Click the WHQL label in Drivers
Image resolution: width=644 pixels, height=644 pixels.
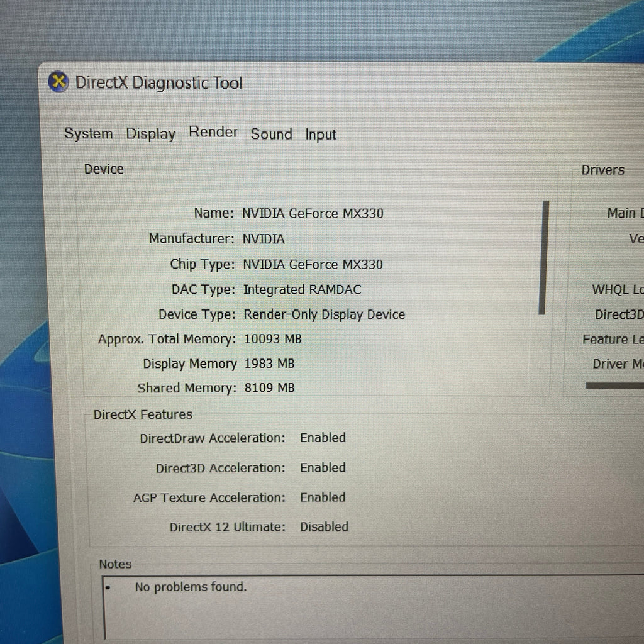click(x=618, y=289)
